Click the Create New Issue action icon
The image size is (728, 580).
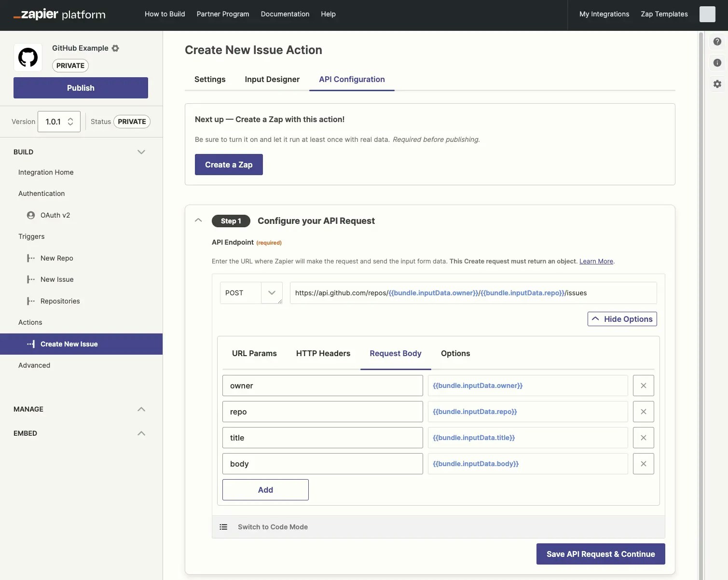tap(31, 344)
